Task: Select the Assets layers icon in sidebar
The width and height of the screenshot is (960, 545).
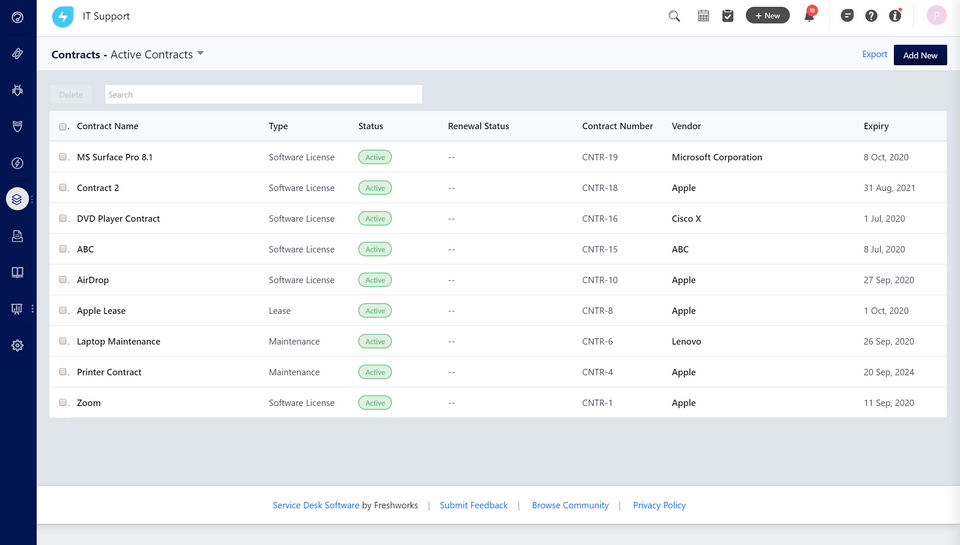Action: pos(17,199)
